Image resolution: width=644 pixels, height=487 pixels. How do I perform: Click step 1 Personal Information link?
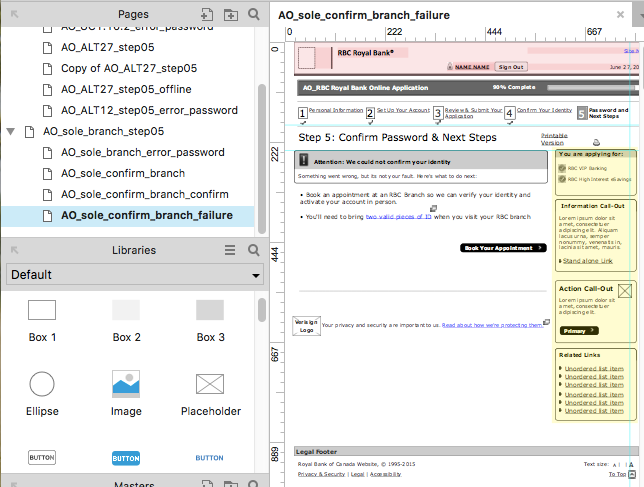click(336, 110)
